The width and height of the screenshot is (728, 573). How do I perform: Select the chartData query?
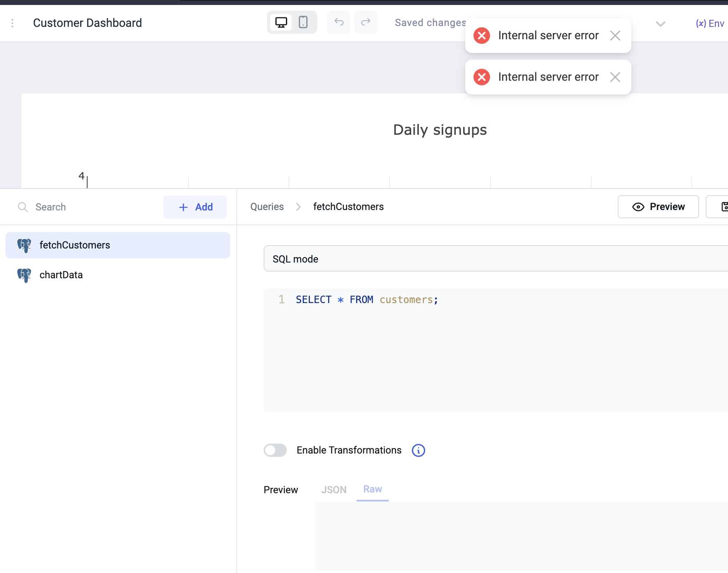point(61,275)
